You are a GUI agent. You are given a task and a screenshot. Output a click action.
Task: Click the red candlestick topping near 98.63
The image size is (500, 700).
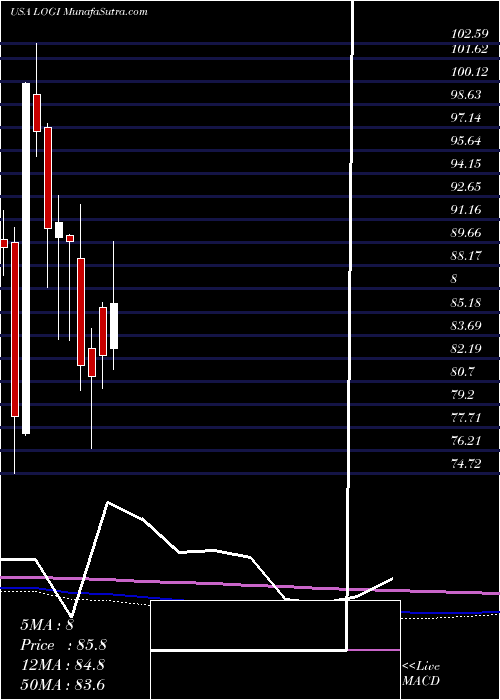37,113
